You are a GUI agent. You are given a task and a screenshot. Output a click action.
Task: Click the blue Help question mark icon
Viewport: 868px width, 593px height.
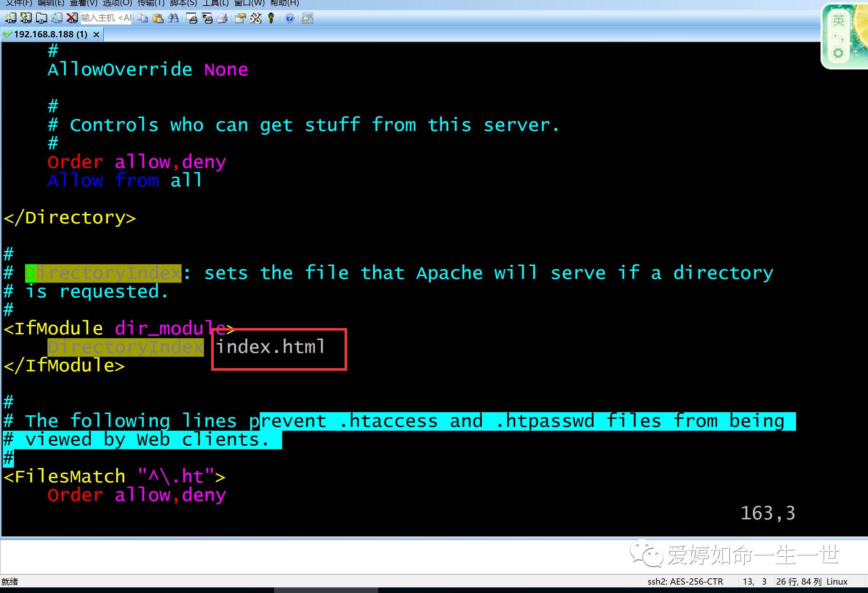click(x=289, y=18)
